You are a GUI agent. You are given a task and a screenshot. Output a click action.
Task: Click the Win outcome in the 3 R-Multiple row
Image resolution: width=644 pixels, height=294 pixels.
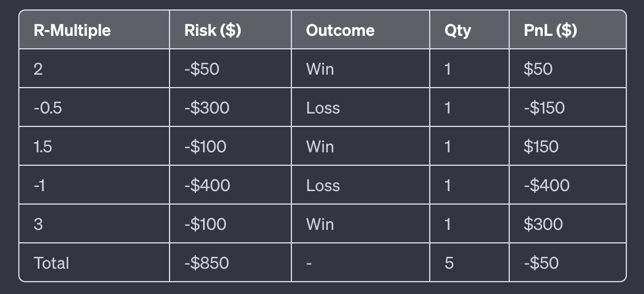pos(320,224)
